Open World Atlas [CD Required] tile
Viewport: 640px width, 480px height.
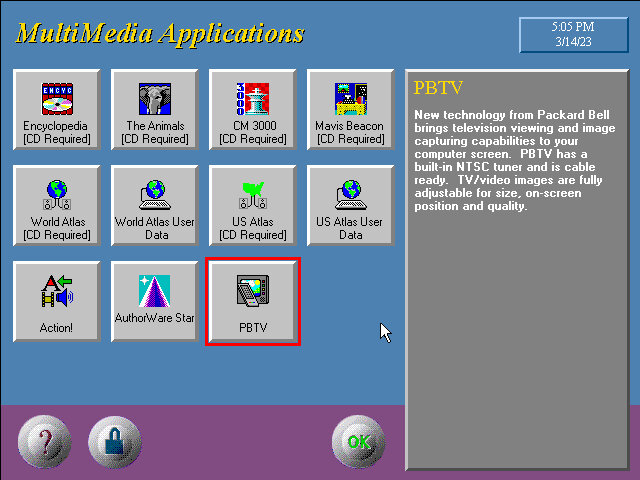tap(57, 206)
